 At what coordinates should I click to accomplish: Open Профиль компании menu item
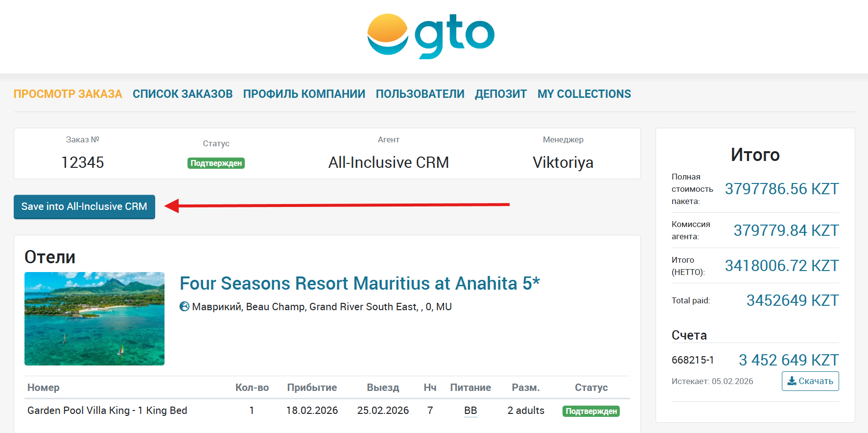[x=304, y=94]
